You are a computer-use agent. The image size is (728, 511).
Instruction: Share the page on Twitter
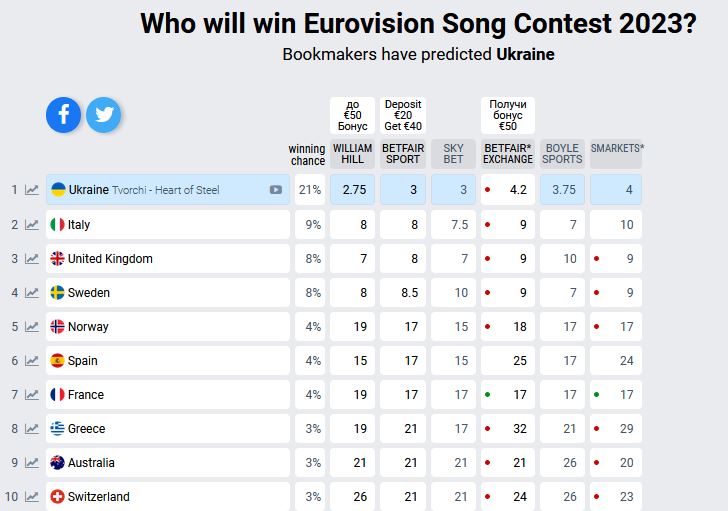[x=103, y=115]
